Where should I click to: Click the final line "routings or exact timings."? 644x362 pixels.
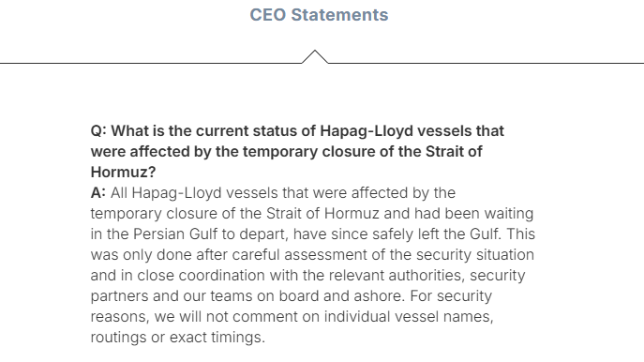tap(178, 337)
